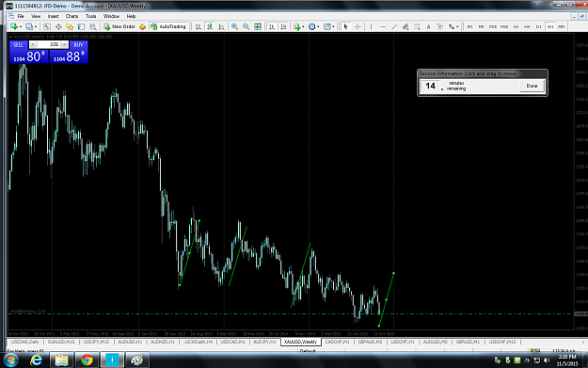588x368 pixels.
Task: Switch to the GBPAUD,M5 chart tab
Action: tap(370, 342)
